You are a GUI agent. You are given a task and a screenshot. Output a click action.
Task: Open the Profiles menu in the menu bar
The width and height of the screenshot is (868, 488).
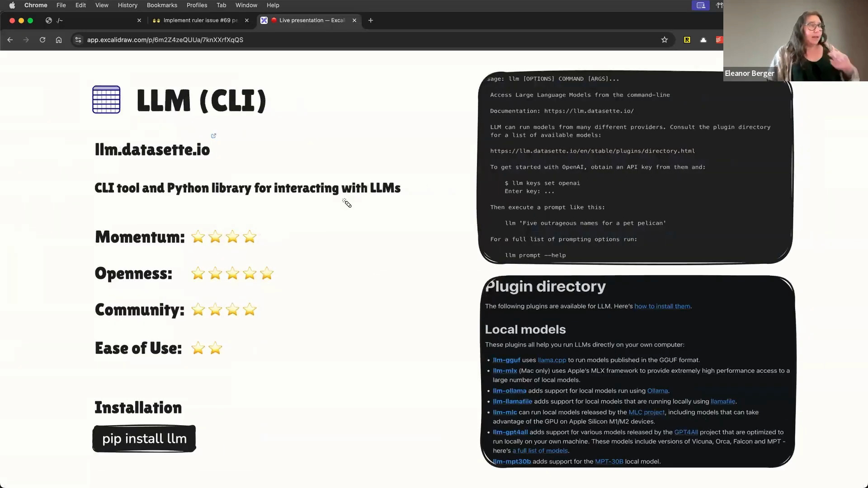pos(197,5)
